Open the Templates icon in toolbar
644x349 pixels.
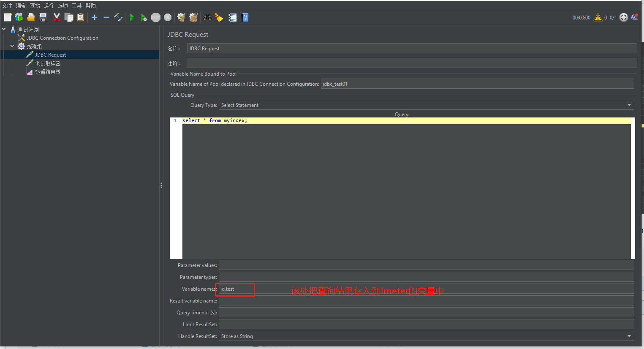pos(19,17)
